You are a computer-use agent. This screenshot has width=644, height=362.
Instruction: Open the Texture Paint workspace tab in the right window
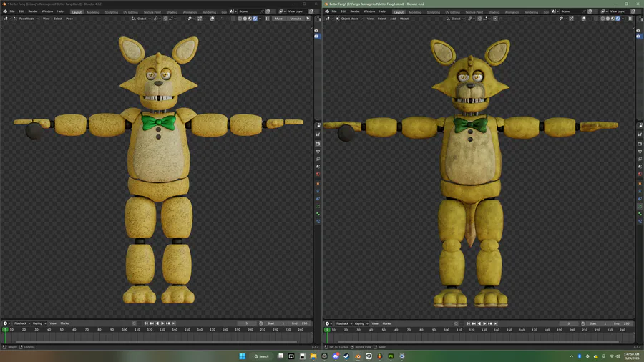474,12
